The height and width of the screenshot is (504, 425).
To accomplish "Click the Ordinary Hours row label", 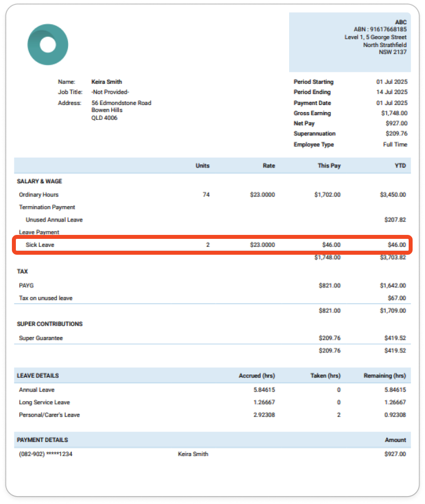I will 39,194.
